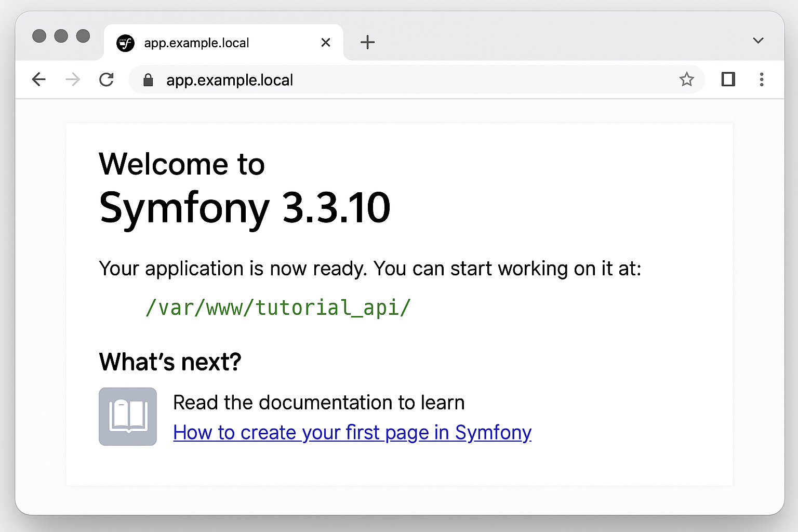Reload the page with the refresh icon
Viewport: 798px width, 532px height.
107,79
